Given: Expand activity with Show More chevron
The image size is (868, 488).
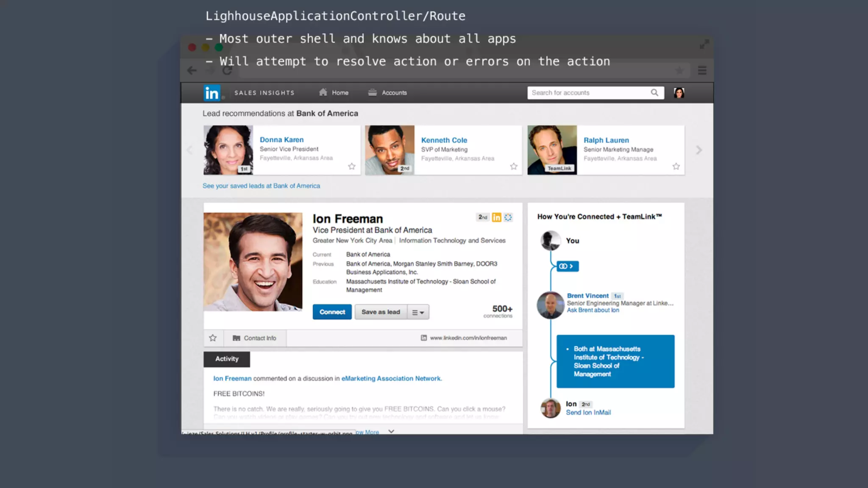Looking at the screenshot, I should pyautogui.click(x=391, y=431).
